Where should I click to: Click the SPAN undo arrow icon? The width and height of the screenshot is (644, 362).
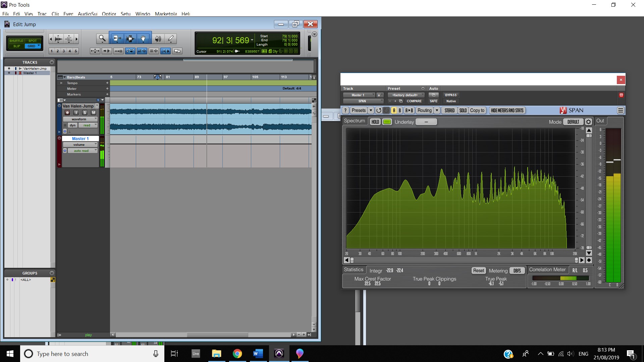click(x=379, y=110)
